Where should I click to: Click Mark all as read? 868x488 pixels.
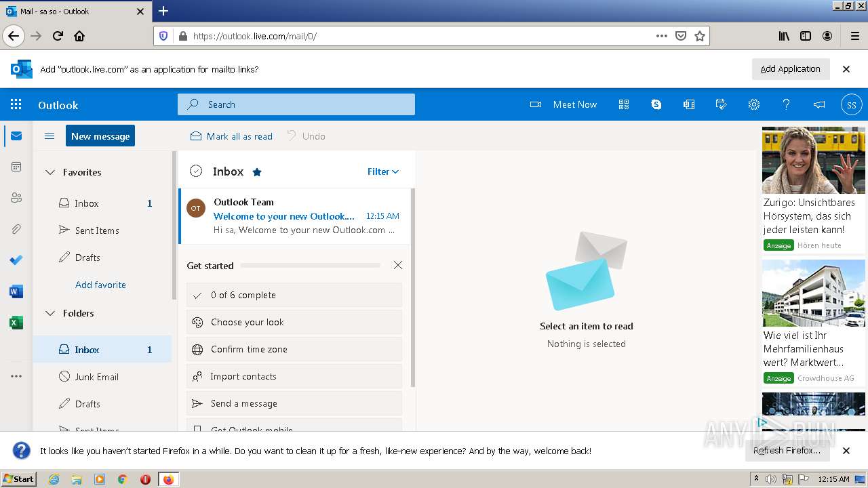coord(231,136)
